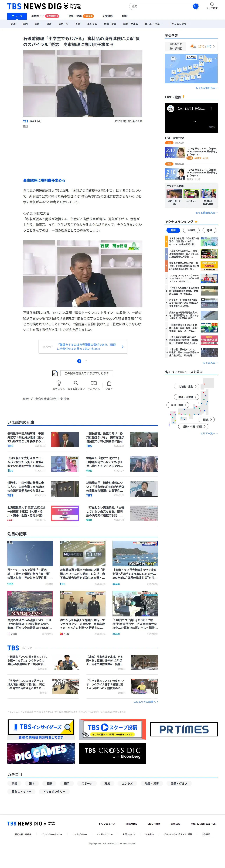Click the TBS NEWS DIG header logo
Screen dimensions: 225x868
45,6
